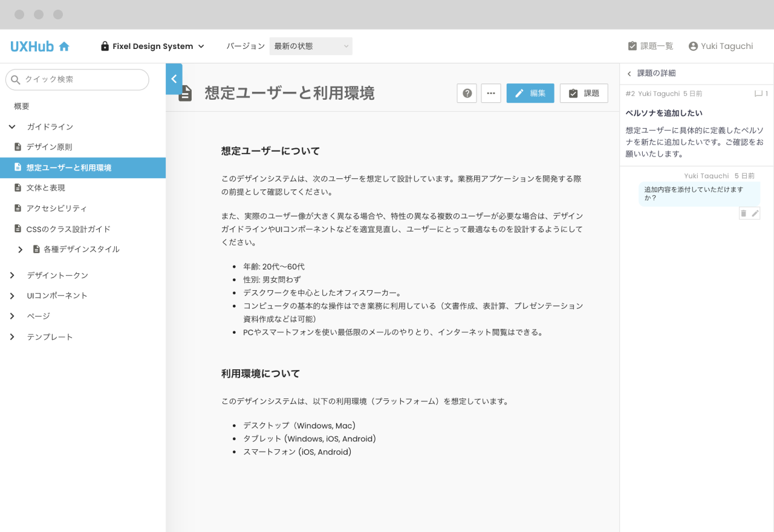
Task: Click the comment count icon in issue header
Action: tap(759, 94)
